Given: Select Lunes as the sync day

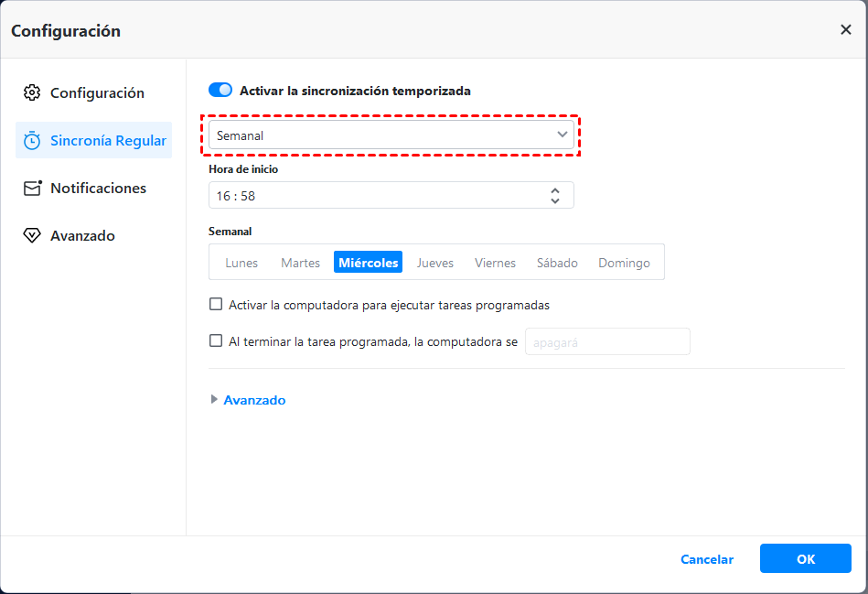Looking at the screenshot, I should point(241,263).
